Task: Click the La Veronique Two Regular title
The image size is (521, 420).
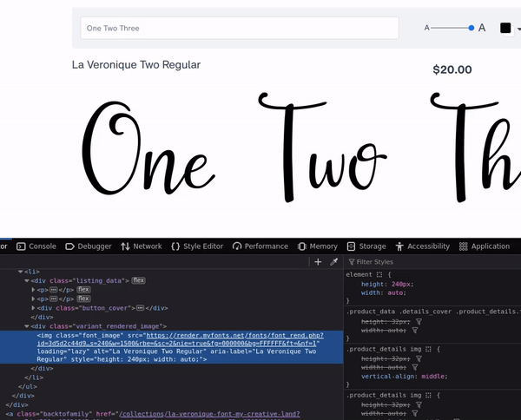Action: [136, 65]
